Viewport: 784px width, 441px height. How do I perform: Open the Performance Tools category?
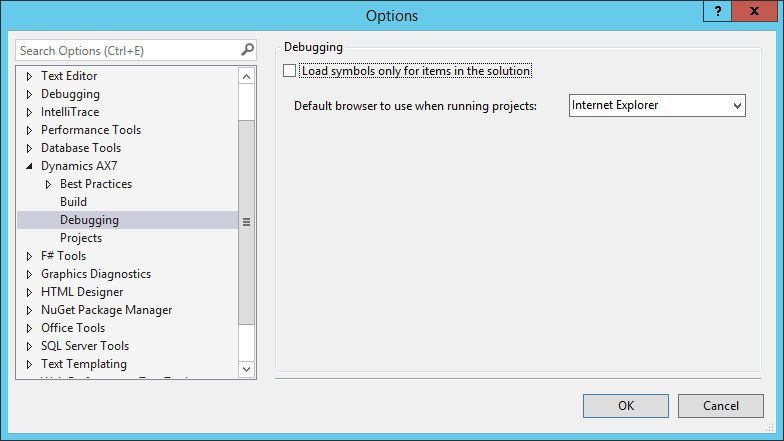click(x=90, y=130)
